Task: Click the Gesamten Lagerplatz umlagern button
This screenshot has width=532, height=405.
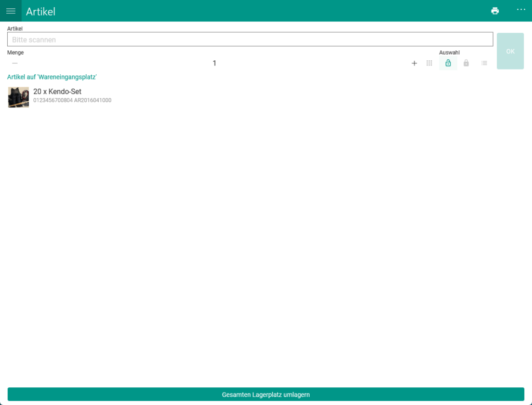Action: pos(265,394)
